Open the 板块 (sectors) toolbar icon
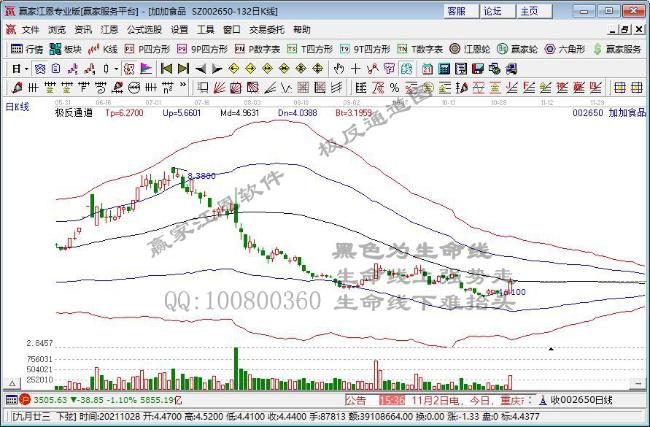This screenshot has width=650, height=427. point(66,48)
